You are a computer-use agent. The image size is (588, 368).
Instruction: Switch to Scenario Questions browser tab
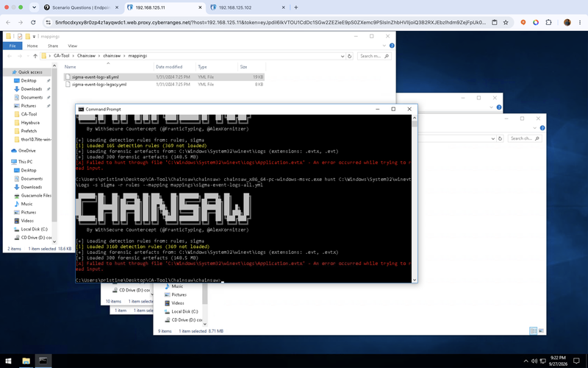pyautogui.click(x=81, y=7)
